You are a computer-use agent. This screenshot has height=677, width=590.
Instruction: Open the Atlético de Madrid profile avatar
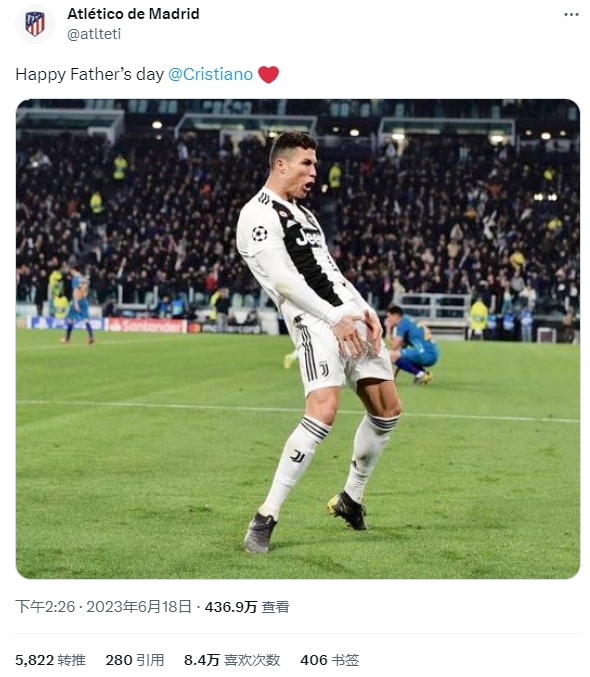click(x=35, y=24)
